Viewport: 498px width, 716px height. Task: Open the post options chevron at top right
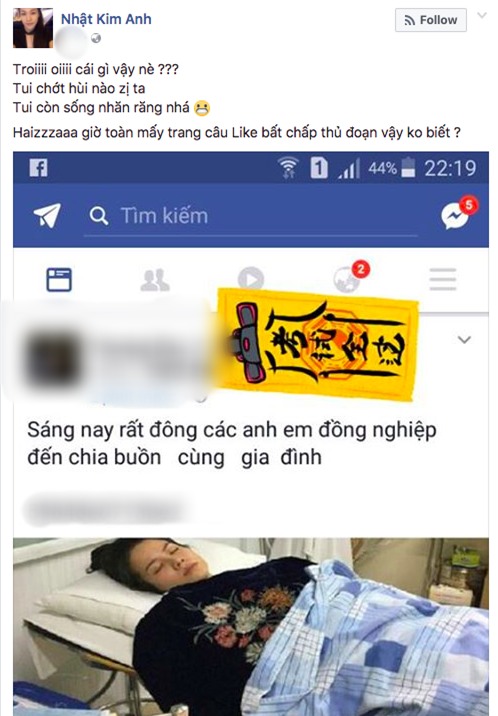[x=482, y=16]
